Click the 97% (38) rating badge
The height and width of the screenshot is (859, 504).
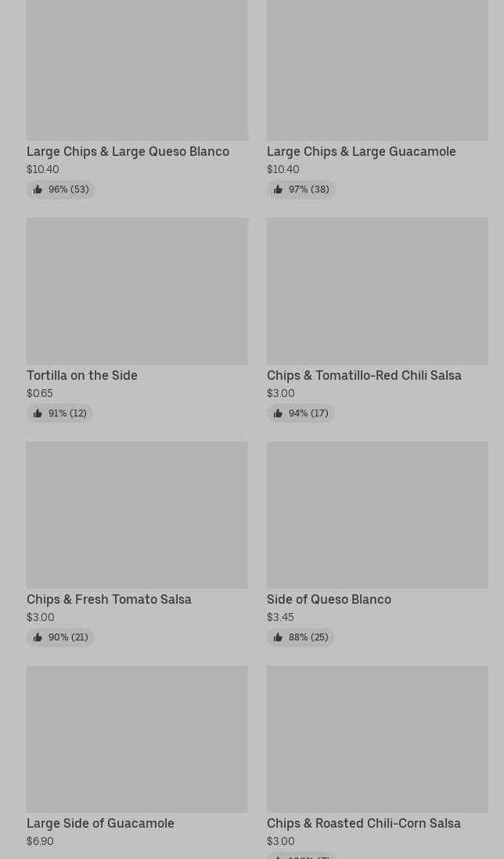[x=301, y=189]
